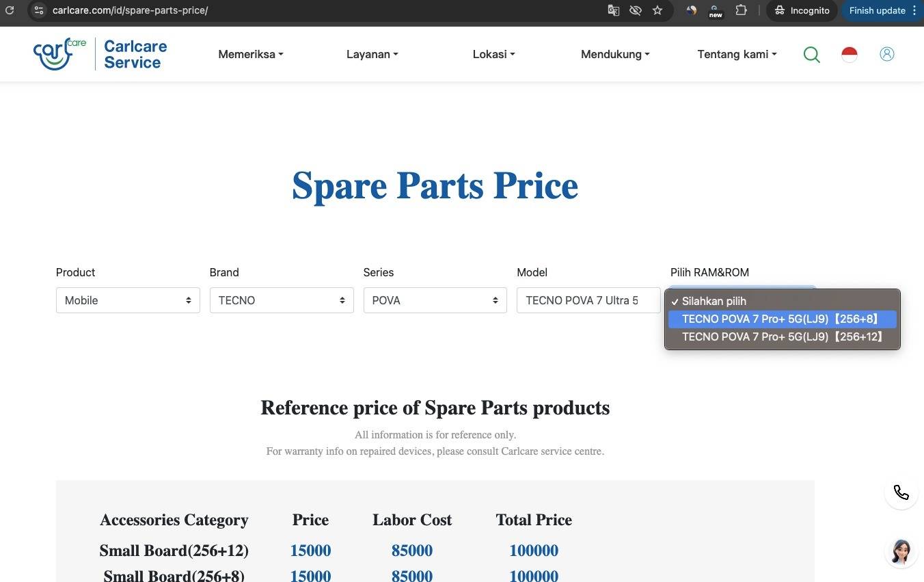Image resolution: width=924 pixels, height=582 pixels.
Task: Click the green search magnifier icon
Action: 812,54
